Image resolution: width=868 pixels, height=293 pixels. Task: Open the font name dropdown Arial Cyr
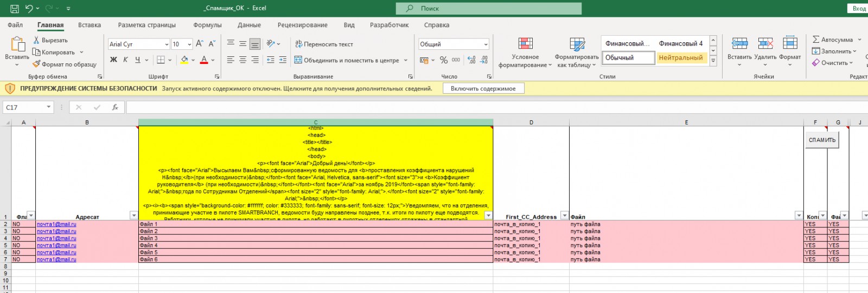(167, 44)
